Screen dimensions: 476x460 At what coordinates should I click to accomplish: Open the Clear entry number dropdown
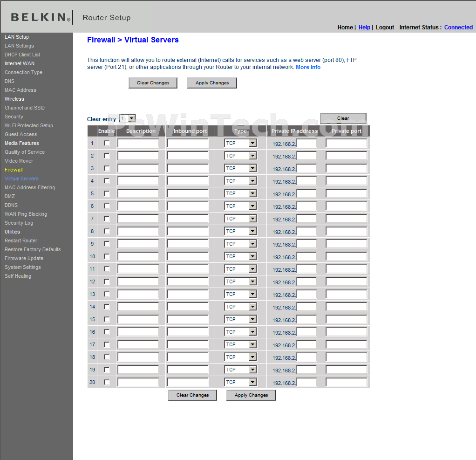[x=127, y=118]
